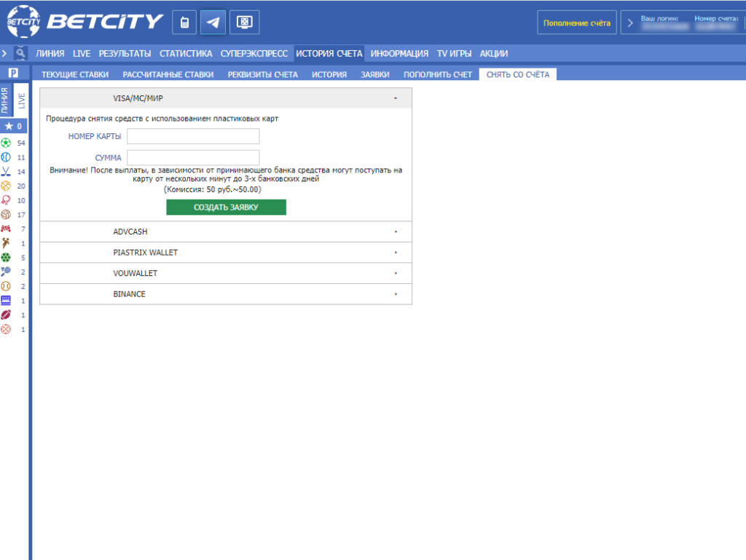Click the Ваш логин label
The image size is (746, 560).
coord(659,18)
